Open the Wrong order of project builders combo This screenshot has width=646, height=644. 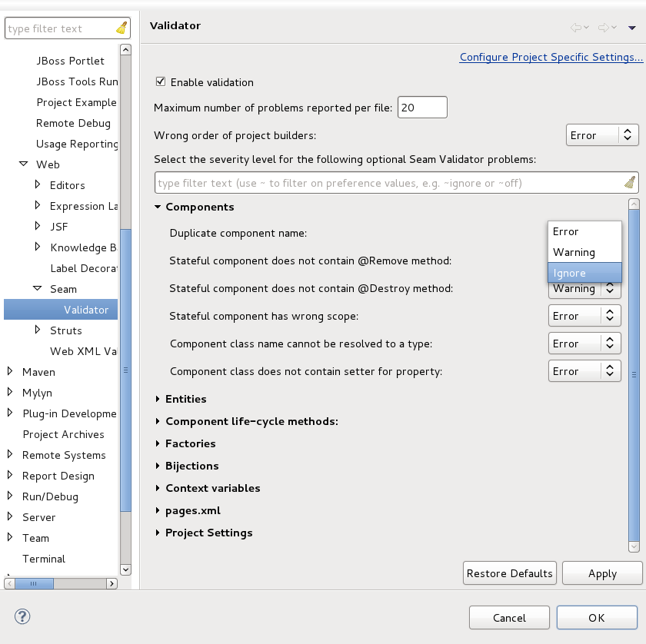[x=602, y=135]
